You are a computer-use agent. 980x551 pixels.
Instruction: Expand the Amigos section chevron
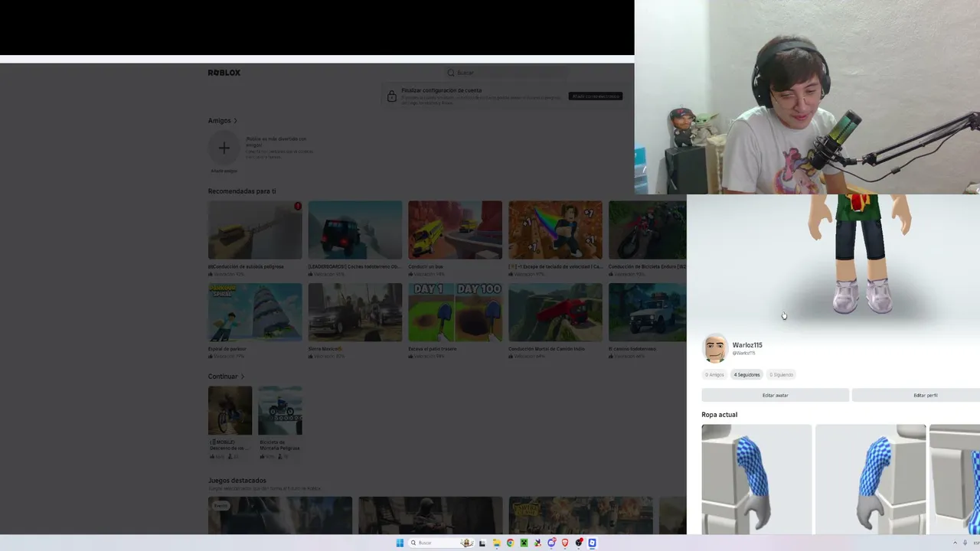click(236, 121)
